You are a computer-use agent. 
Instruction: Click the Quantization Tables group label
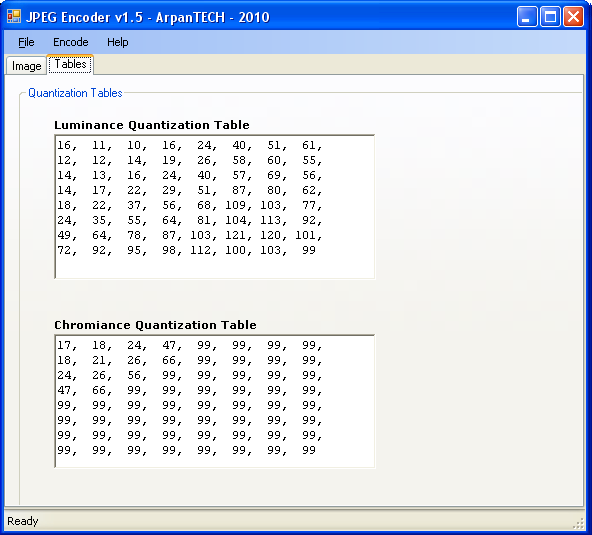pos(75,93)
